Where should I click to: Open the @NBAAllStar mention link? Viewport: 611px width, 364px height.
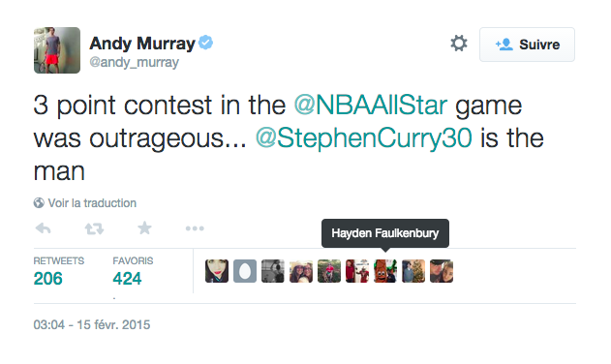(x=370, y=106)
